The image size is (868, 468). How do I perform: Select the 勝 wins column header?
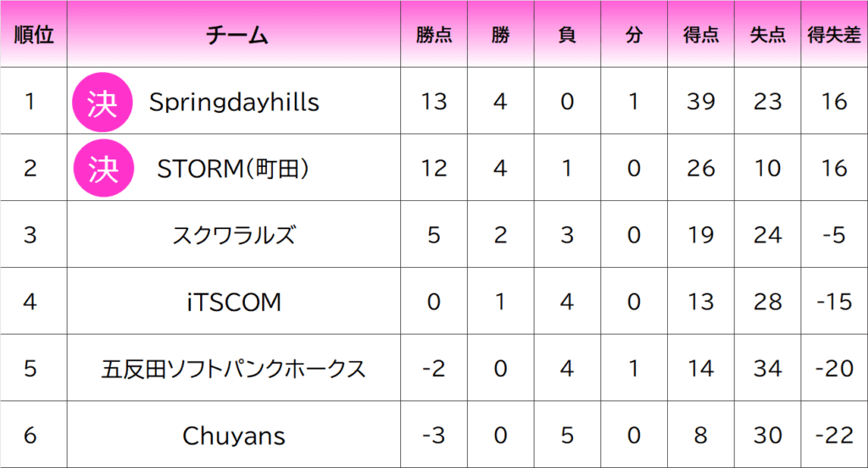tap(500, 35)
